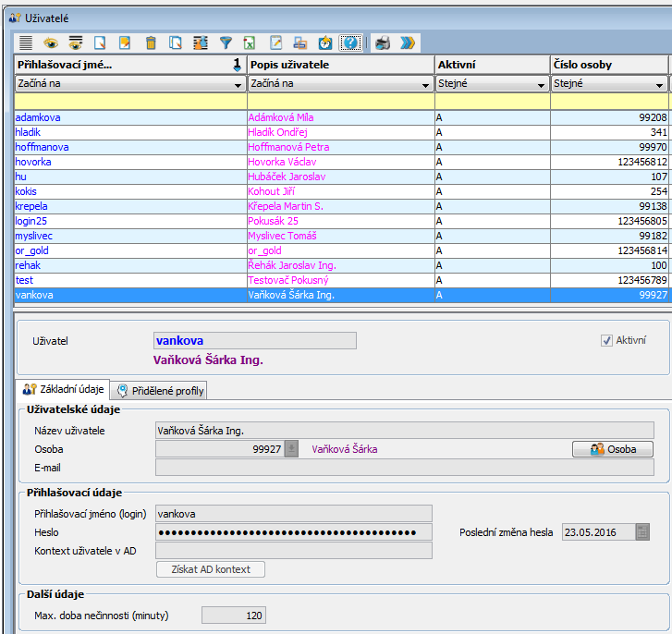Viewport: 672px width, 634px height.
Task: Open the Poslední změna hesla date picker
Action: pos(642,531)
